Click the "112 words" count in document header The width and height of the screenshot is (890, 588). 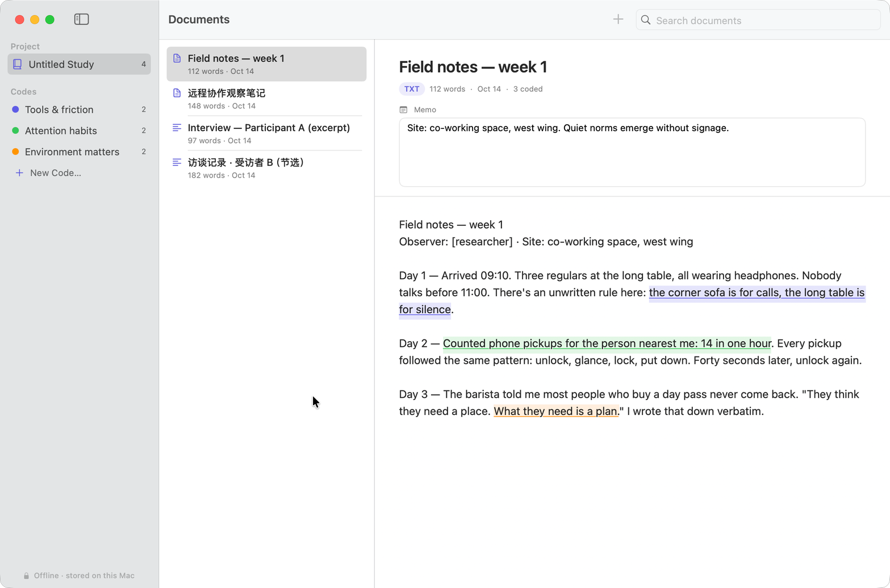447,89
